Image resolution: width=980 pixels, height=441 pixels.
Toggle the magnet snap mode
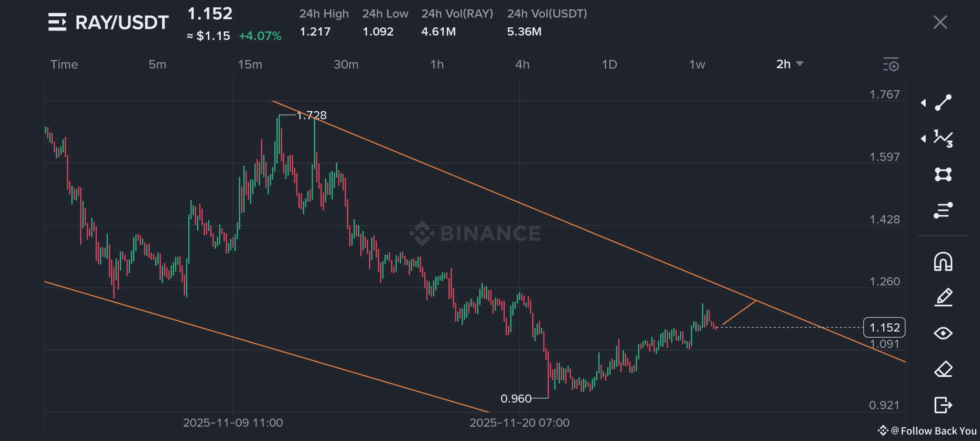(x=943, y=262)
